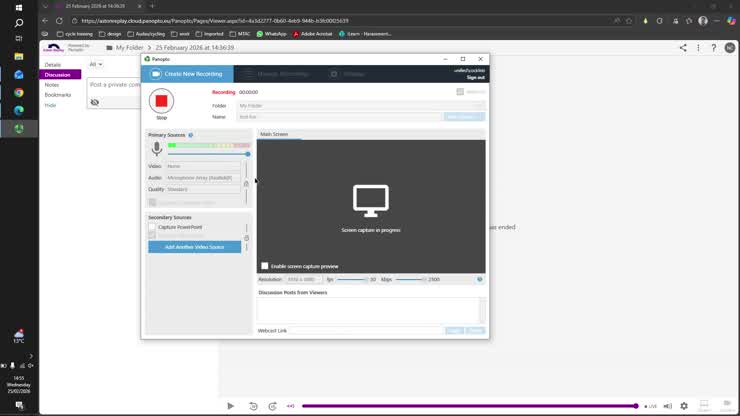Adjust the fps slider
This screenshot has width=740, height=416.
(352, 280)
